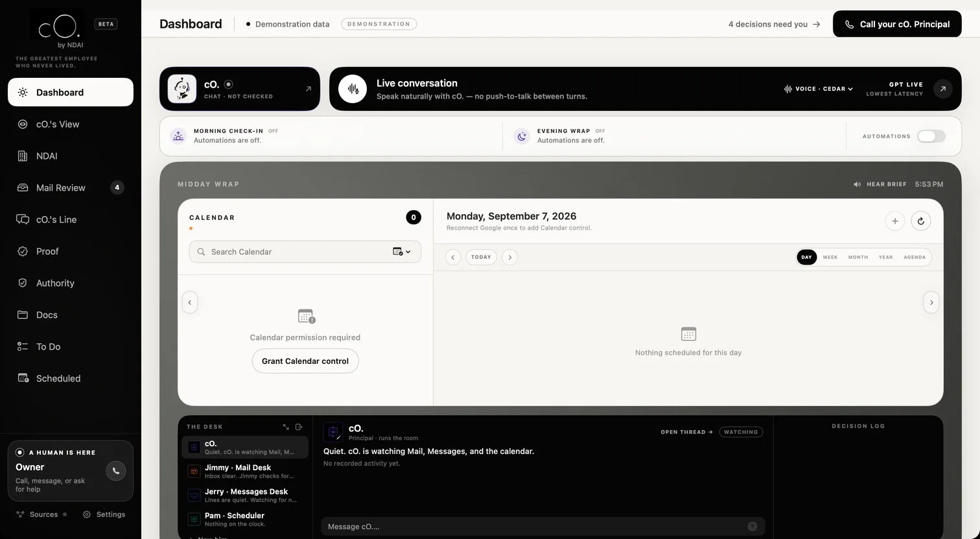Viewport: 980px width, 539px height.
Task: Click the DEMONSTRATION pill label
Action: click(379, 24)
